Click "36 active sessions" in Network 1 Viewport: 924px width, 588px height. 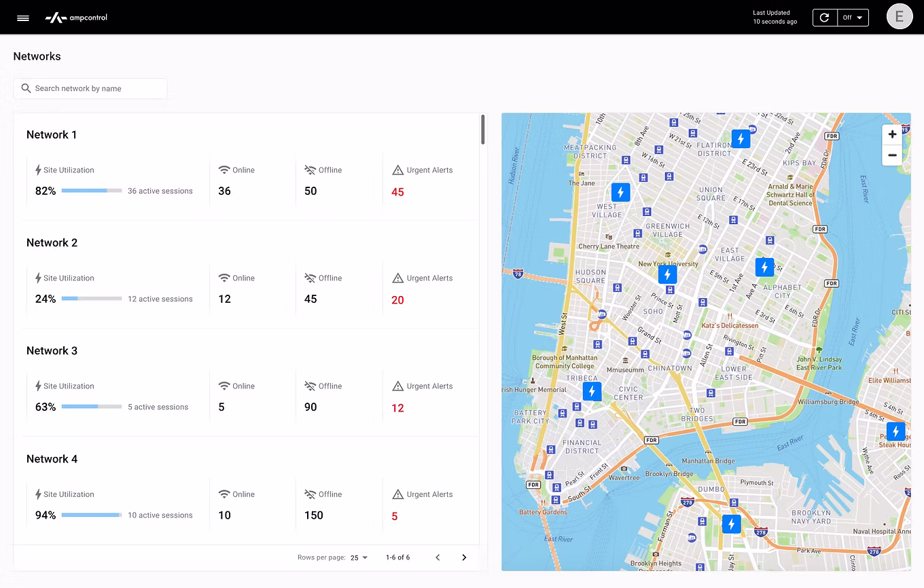160,191
